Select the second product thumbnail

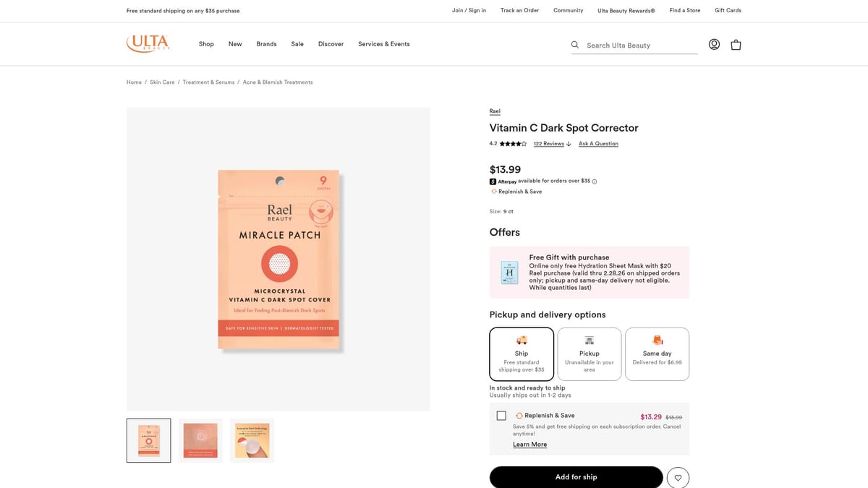click(200, 440)
